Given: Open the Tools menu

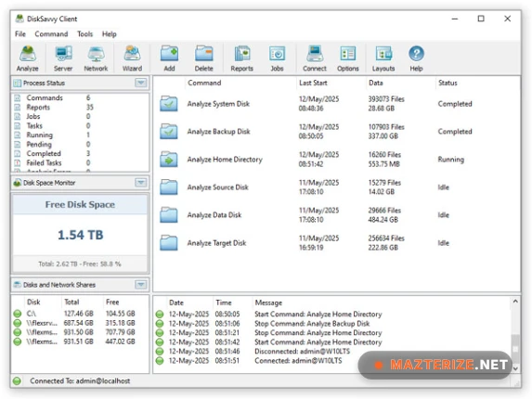Looking at the screenshot, I should (84, 34).
